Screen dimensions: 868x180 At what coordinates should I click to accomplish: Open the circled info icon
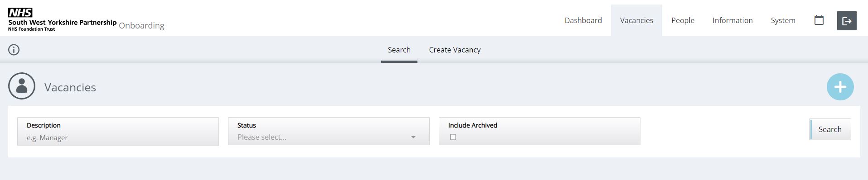14,50
